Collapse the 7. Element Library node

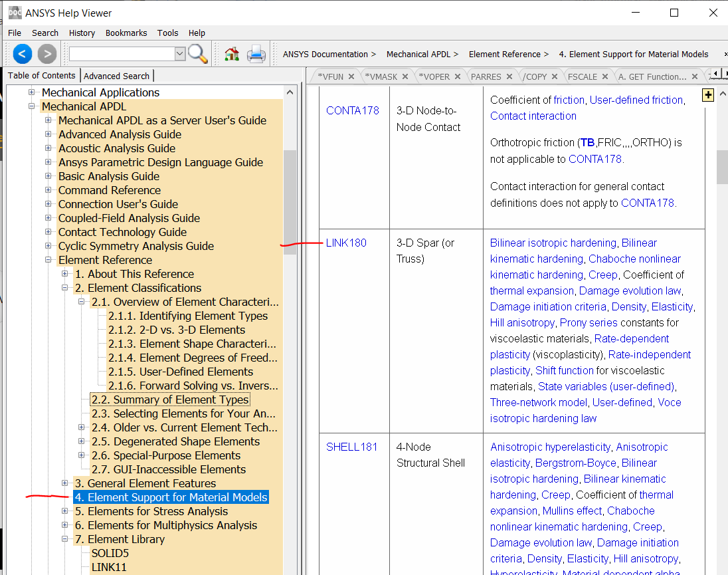64,539
